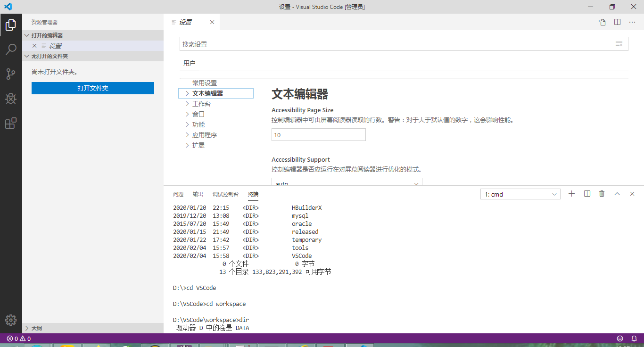Click the Accessibility Page Size heading
Image resolution: width=644 pixels, height=347 pixels.
pos(303,110)
